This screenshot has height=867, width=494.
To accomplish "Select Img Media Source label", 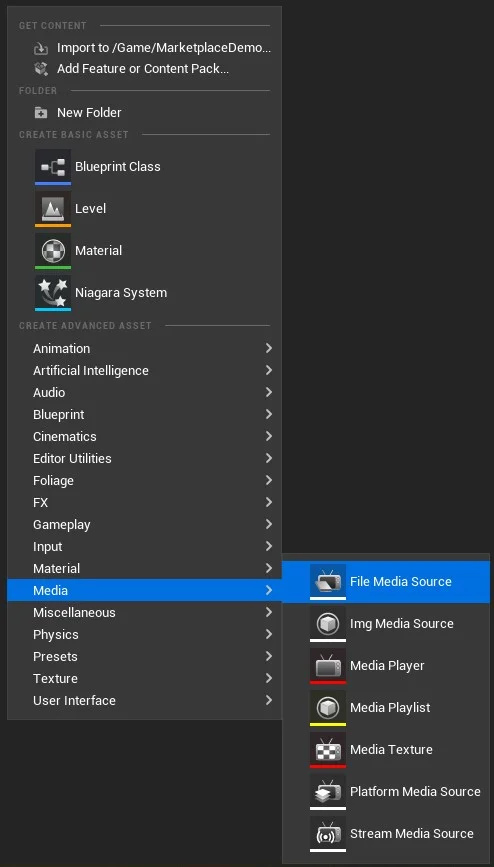I will click(x=402, y=624).
